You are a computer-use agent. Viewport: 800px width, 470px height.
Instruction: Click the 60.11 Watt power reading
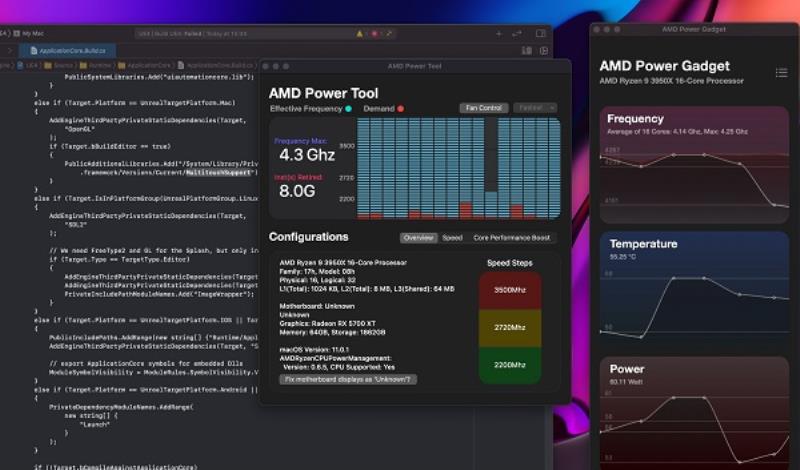click(624, 382)
